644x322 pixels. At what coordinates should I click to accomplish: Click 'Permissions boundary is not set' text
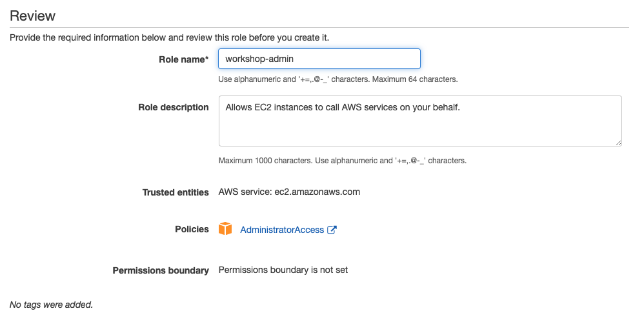point(283,270)
